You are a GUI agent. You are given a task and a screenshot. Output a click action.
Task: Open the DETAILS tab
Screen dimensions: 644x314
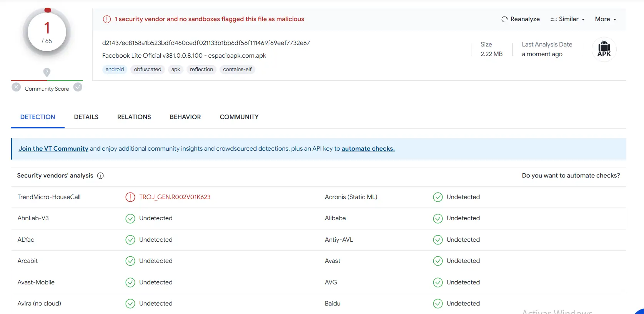[86, 117]
